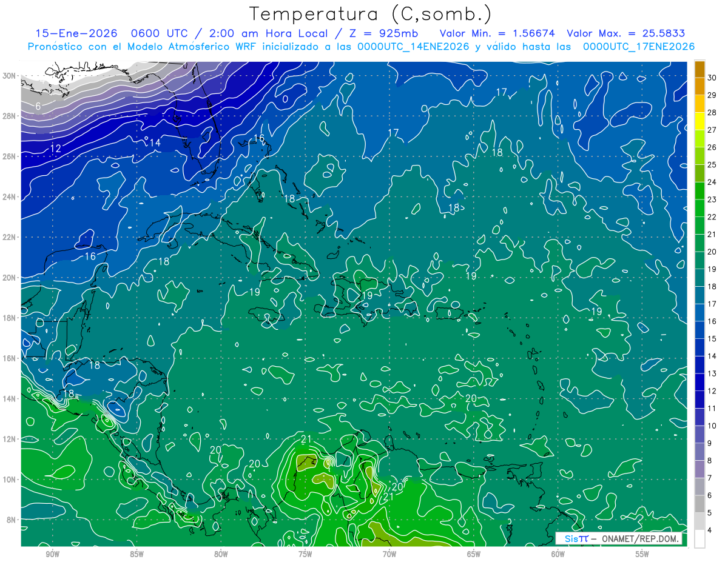Select the valid-until text "0000UTC_17ENE2026"
The width and height of the screenshot is (728, 562).
click(x=638, y=46)
